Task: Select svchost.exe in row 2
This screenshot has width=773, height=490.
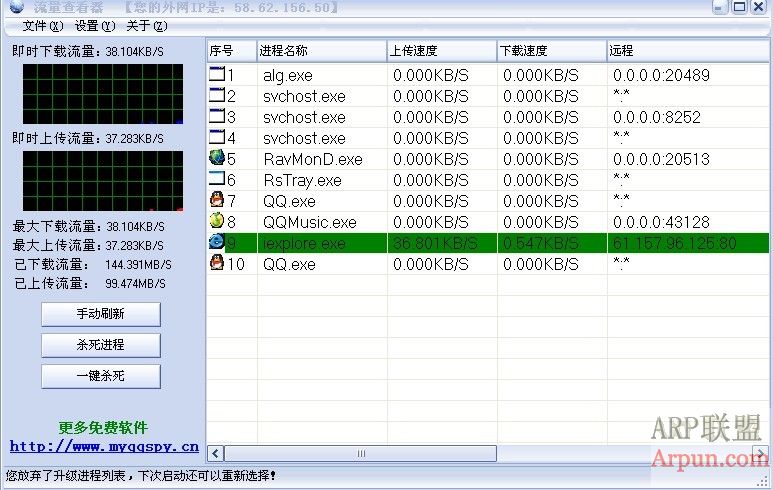Action: point(304,97)
